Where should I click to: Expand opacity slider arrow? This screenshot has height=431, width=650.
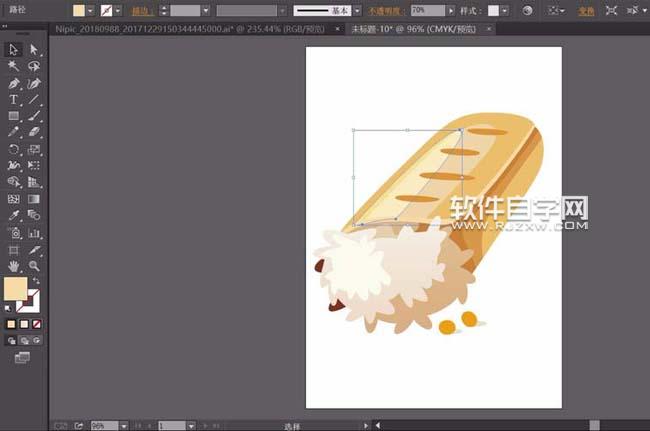click(x=451, y=10)
